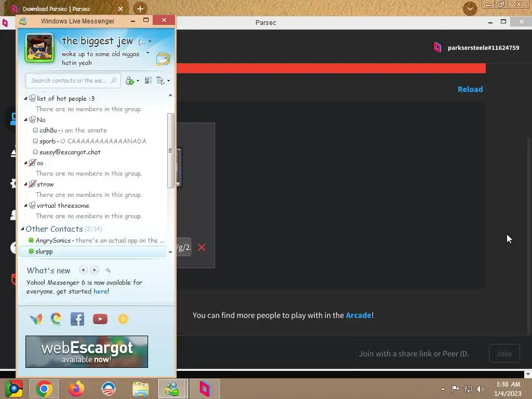Open the email inbox icon in Messenger
This screenshot has height=399, width=532.
pyautogui.click(x=163, y=59)
